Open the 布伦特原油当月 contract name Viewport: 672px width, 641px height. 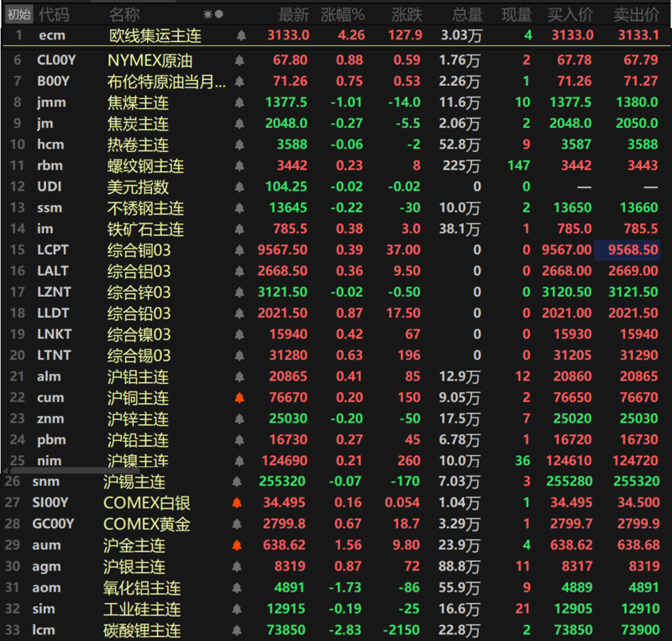[x=166, y=81]
